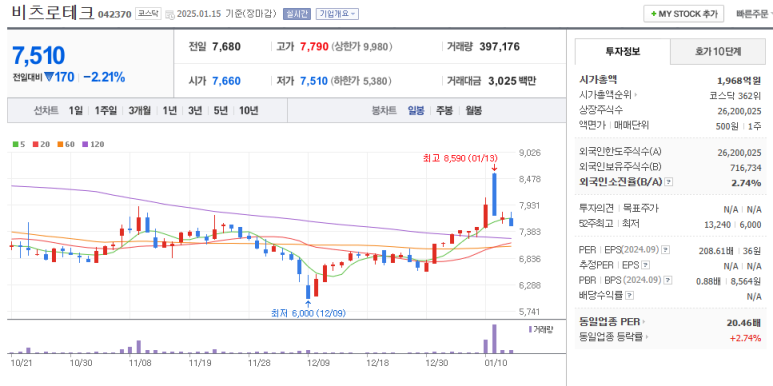
Task: Click the help icon next to PBR BPS(2024.09)
Action: (668, 281)
